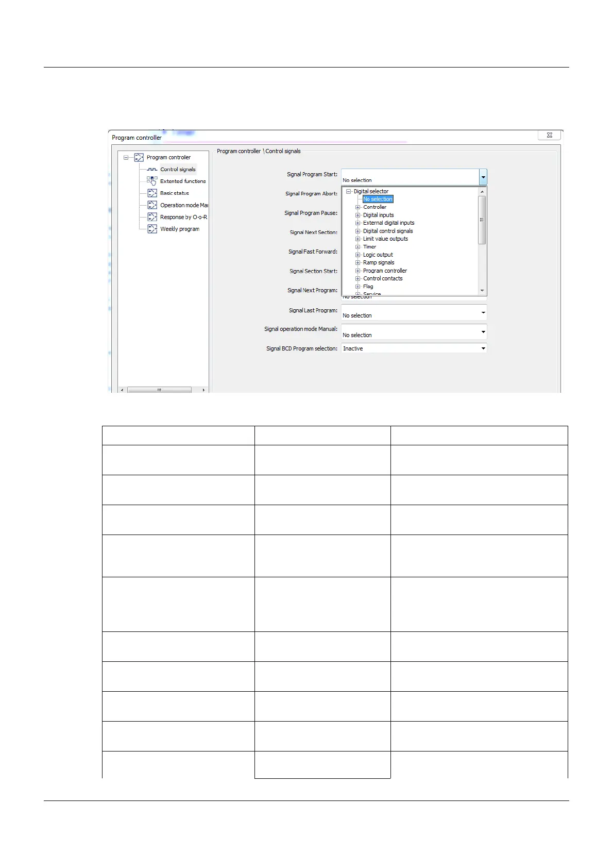
Task: Expand the Control contacts node
Action: click(358, 278)
